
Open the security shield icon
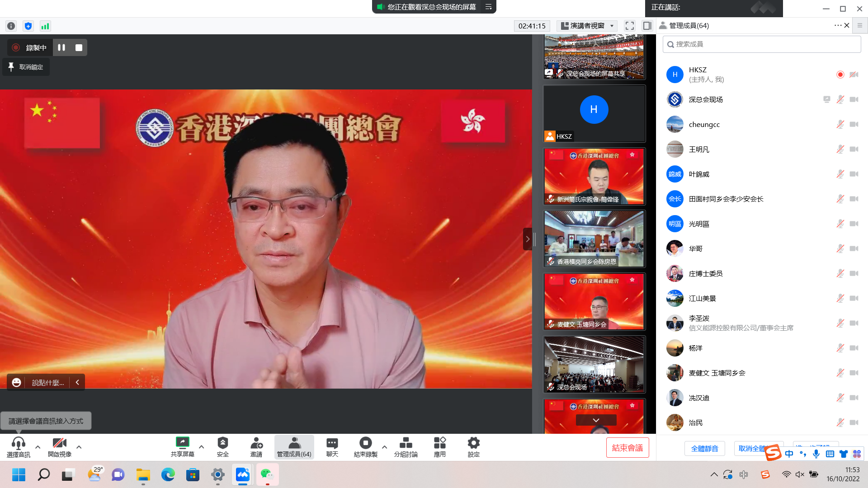[x=222, y=442]
